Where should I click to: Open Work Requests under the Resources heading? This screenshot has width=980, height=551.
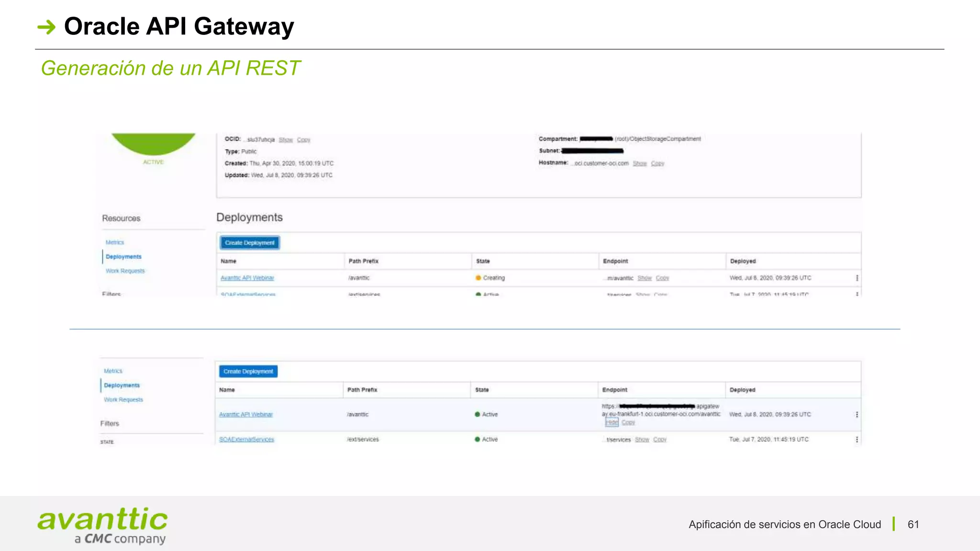(x=125, y=271)
